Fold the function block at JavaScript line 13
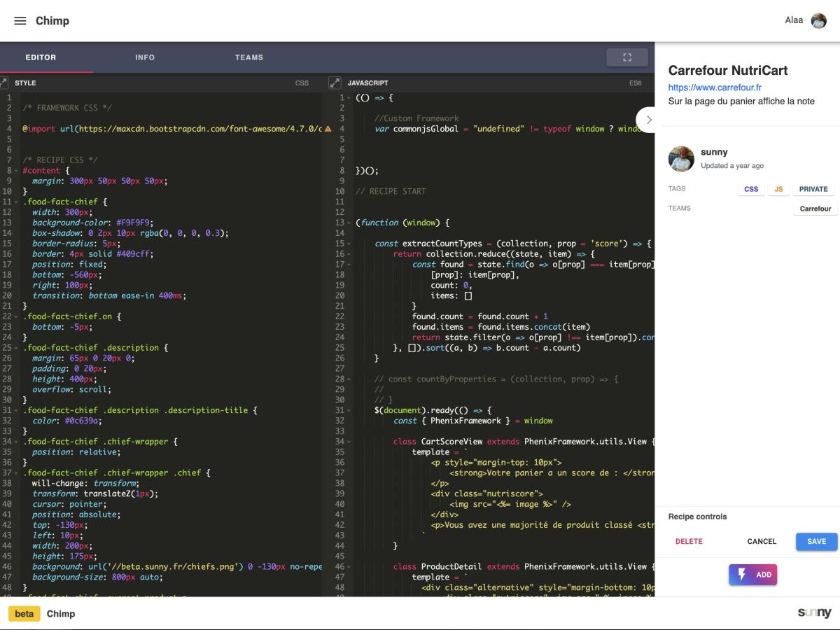Viewport: 840px width, 630px height. [349, 223]
